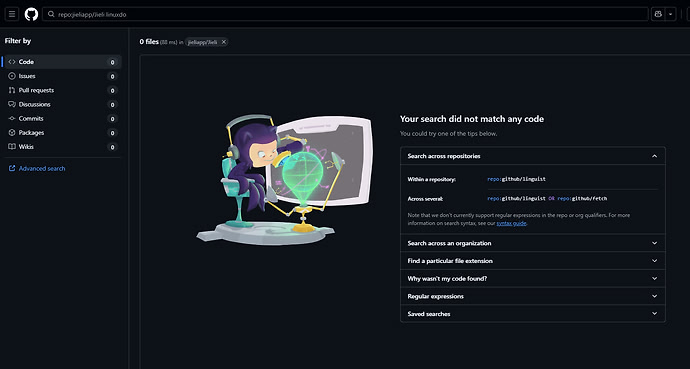Screen dimensions: 690x369
Task: Select the Discussions filter
Action: (62, 104)
